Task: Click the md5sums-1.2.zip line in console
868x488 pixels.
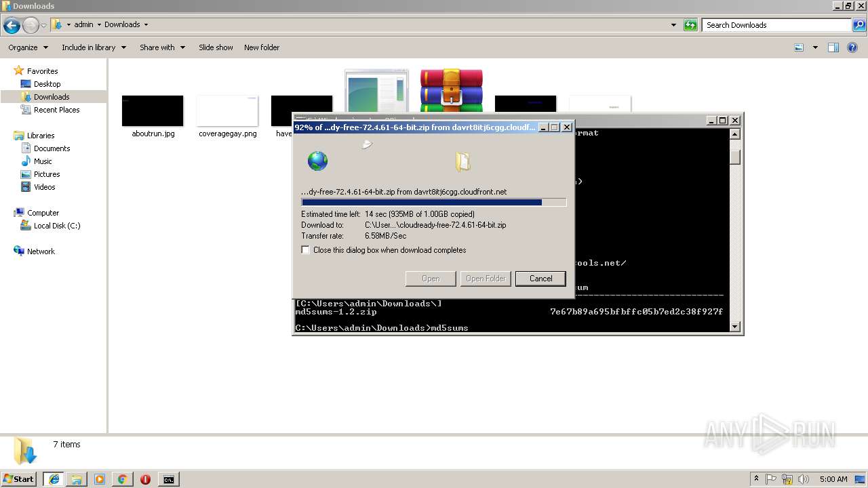Action: tap(509, 312)
